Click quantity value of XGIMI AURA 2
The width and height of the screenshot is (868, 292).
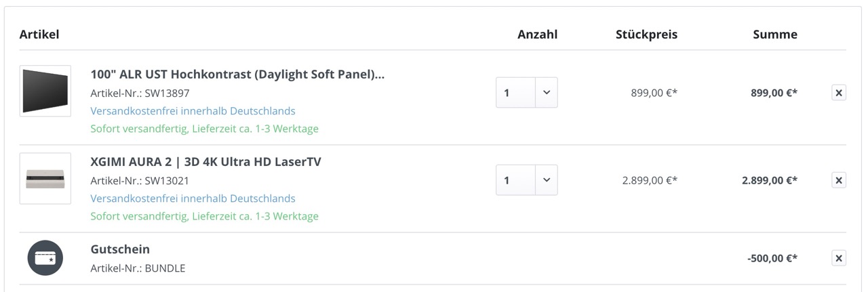(516, 180)
